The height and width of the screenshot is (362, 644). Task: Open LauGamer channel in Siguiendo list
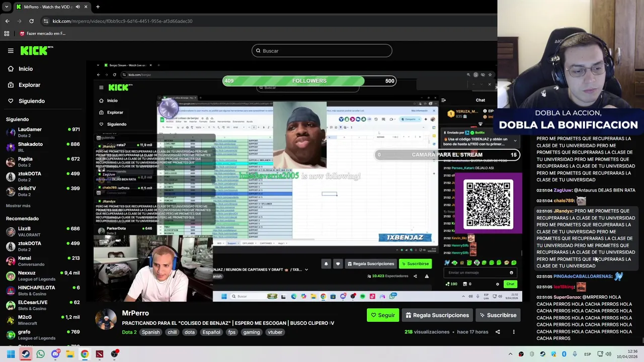(43, 133)
